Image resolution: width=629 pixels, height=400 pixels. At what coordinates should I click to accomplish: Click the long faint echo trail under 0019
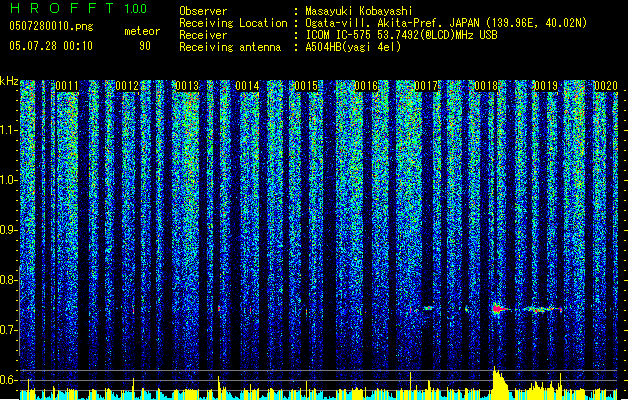pos(542,309)
